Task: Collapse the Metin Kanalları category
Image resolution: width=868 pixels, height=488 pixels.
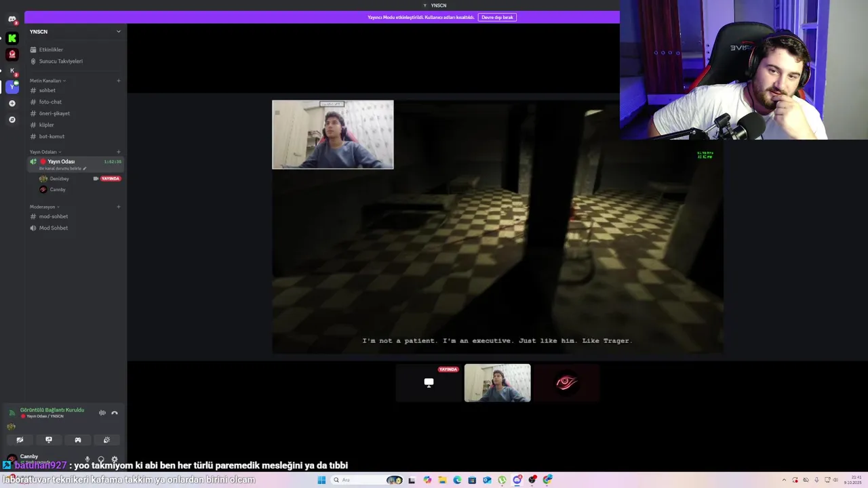Action: click(47, 81)
